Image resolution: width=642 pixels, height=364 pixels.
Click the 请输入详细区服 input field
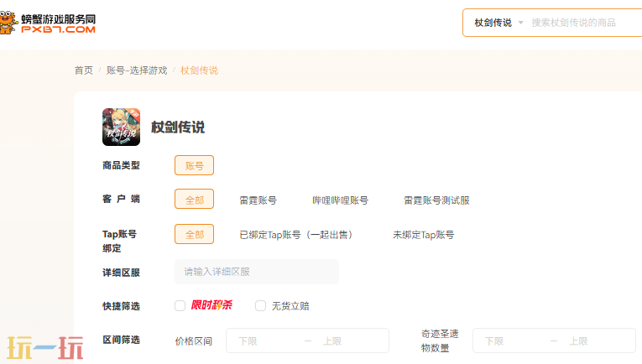click(x=257, y=272)
